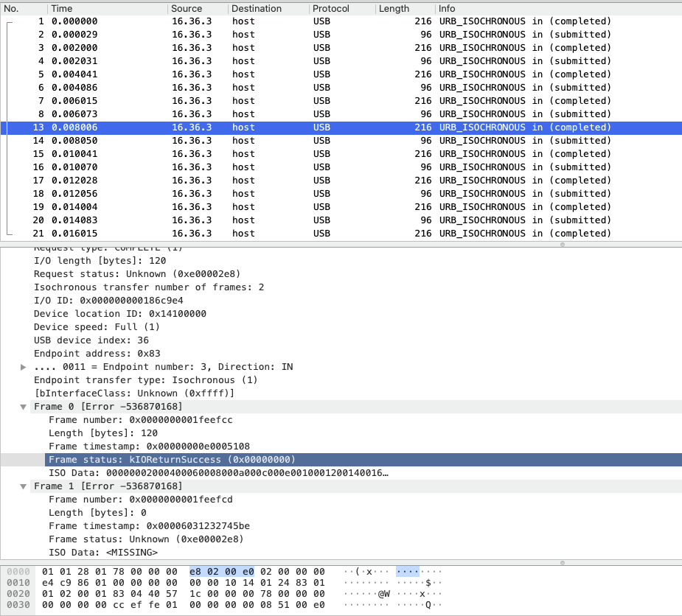682x616 pixels.
Task: Select ISO Data: <MISSING> row
Action: pyautogui.click(x=103, y=553)
